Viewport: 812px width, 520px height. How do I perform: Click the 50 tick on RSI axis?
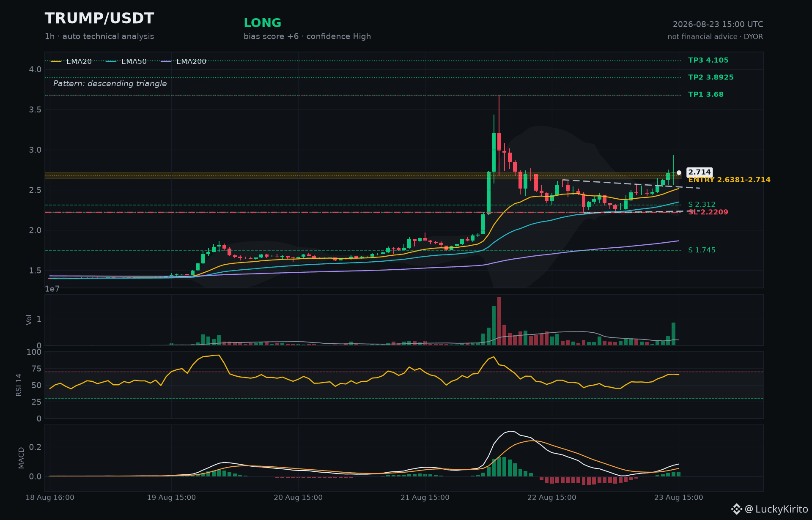(x=37, y=386)
